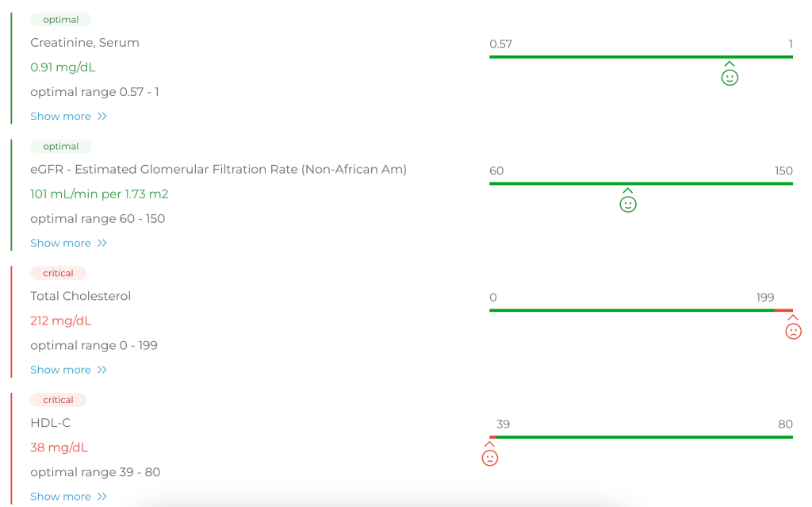Open Show more under eGFR result

pyautogui.click(x=60, y=244)
